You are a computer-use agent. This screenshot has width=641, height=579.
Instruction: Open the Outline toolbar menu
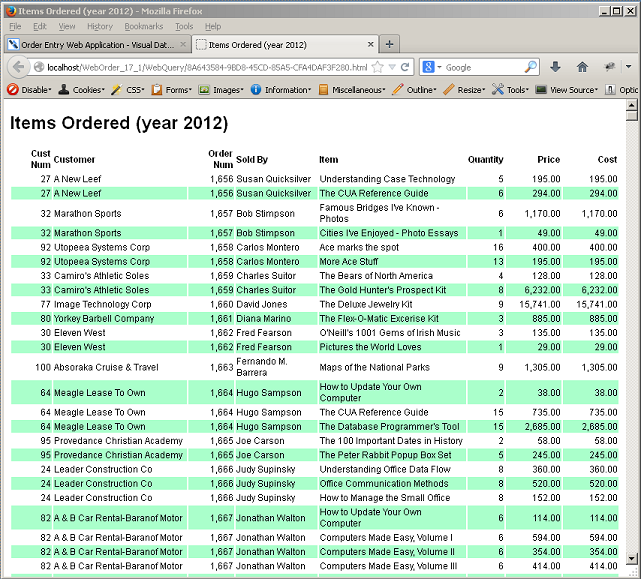[x=415, y=90]
